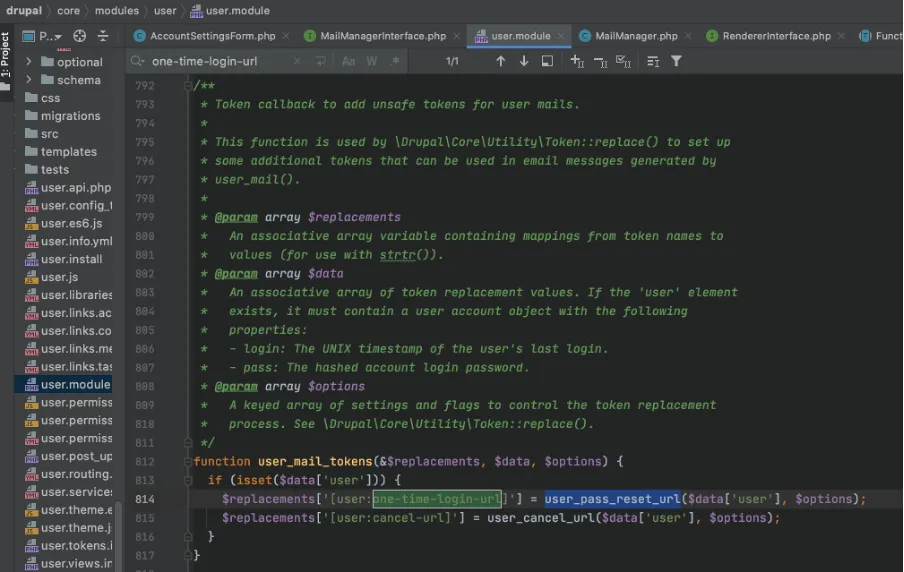This screenshot has height=572, width=904.
Task: Jump to next occurrence arrow
Action: point(523,61)
